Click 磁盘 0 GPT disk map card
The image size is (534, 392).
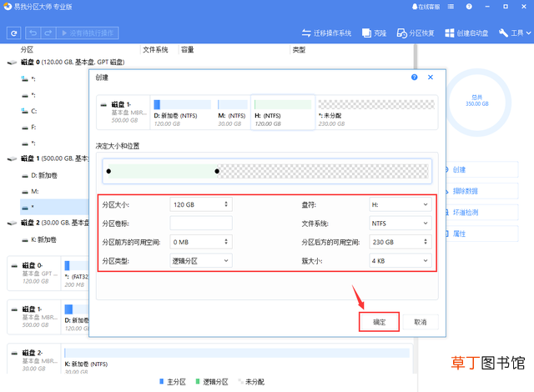34,274
